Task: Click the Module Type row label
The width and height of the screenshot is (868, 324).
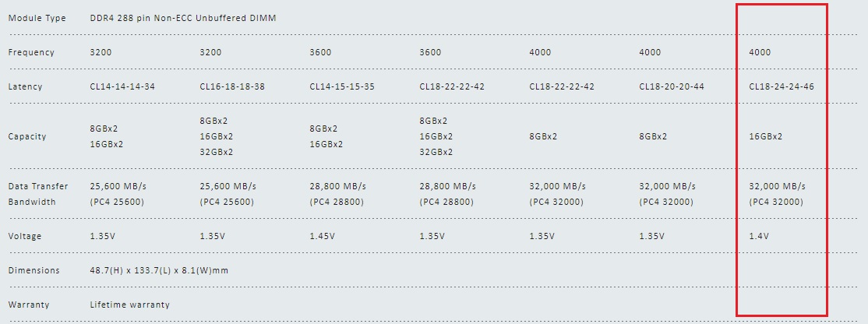Action: click(x=37, y=18)
